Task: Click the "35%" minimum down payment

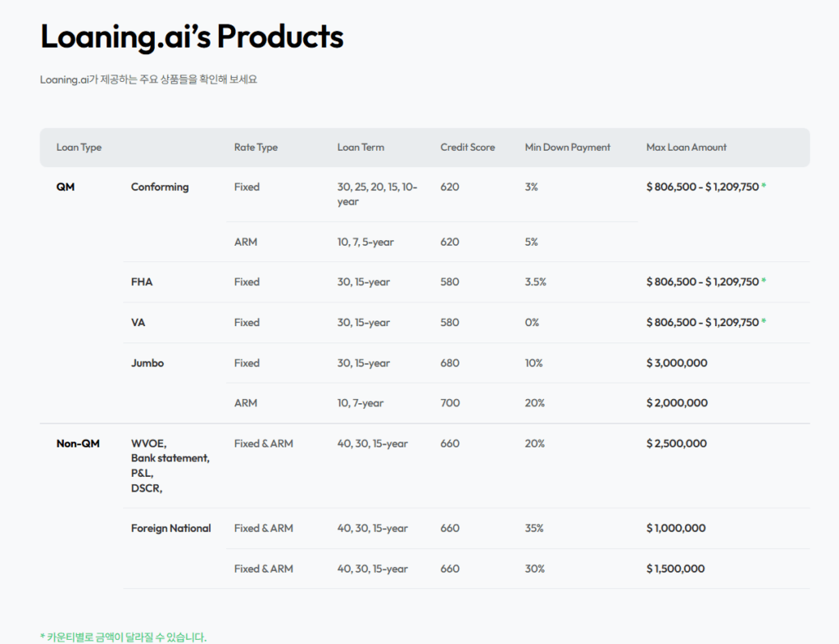Action: [534, 528]
